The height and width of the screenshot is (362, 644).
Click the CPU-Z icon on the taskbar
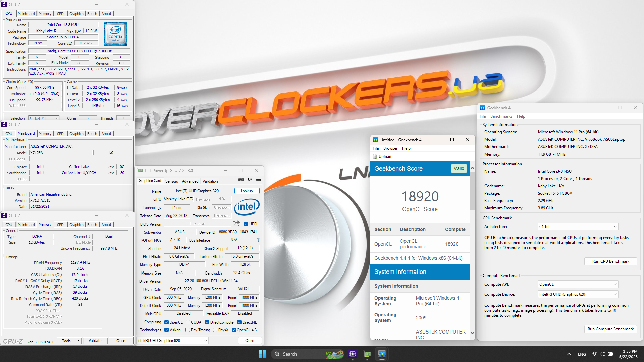pyautogui.click(x=352, y=354)
